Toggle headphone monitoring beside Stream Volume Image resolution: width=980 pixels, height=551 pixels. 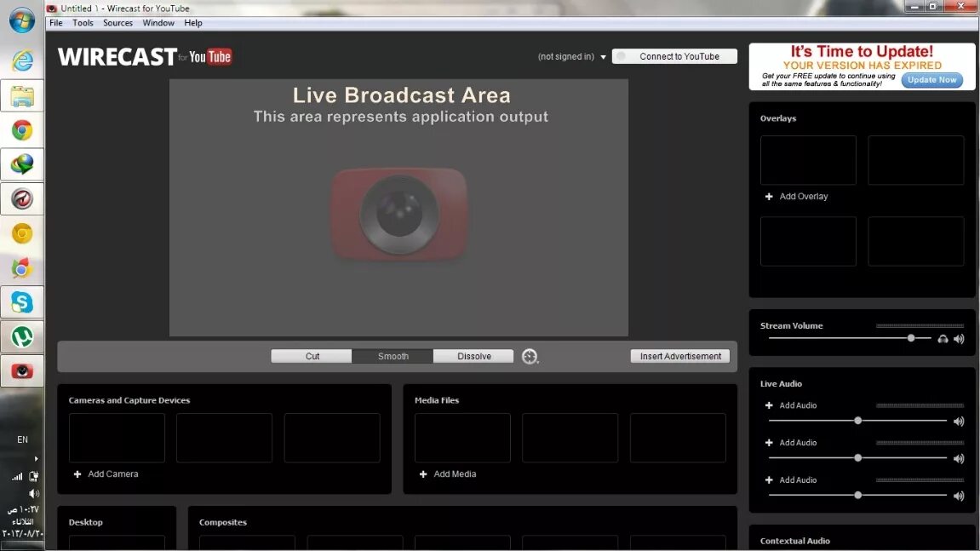[x=943, y=339]
